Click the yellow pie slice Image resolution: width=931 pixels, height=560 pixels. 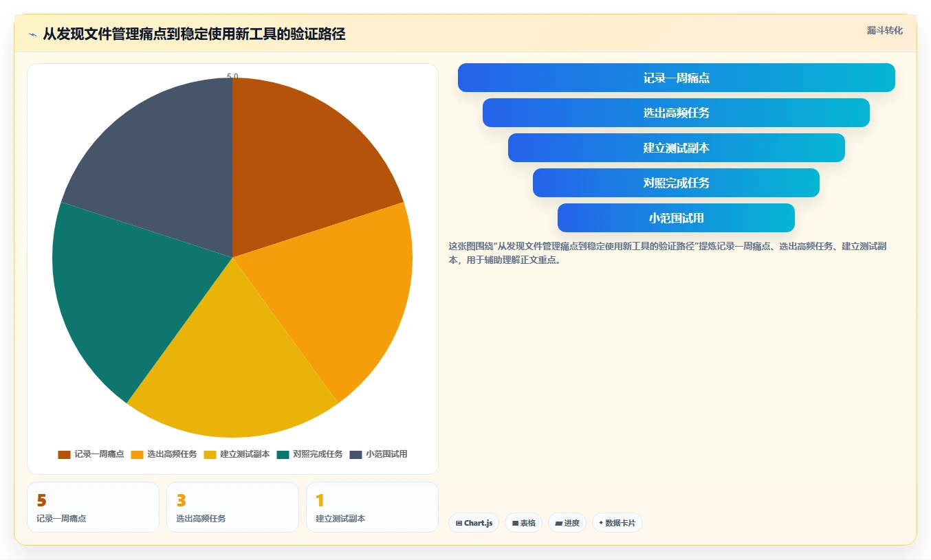[x=232, y=371]
